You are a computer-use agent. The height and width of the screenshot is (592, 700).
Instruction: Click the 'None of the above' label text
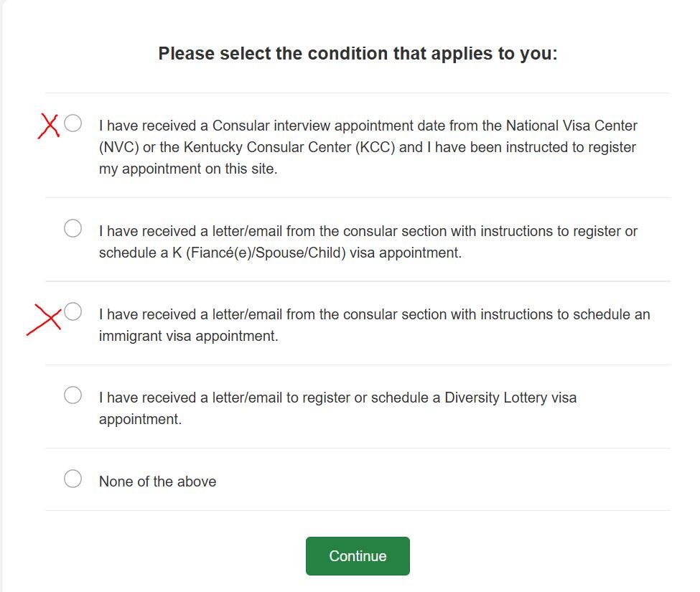click(x=157, y=481)
